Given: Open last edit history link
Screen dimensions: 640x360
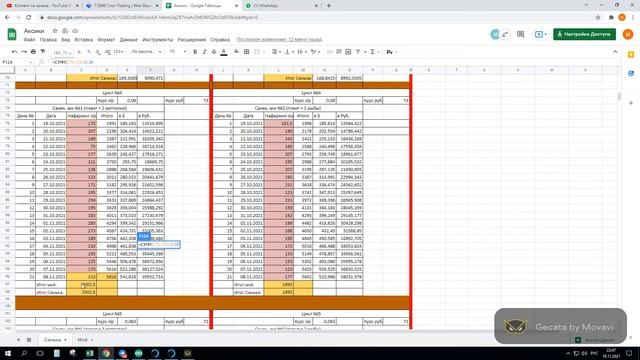Looking at the screenshot, I should point(279,40).
